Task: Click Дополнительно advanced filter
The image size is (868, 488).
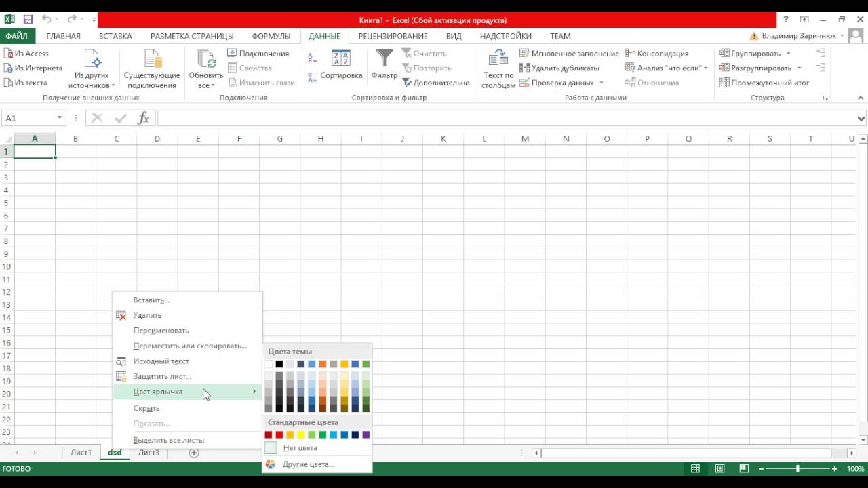Action: click(436, 83)
